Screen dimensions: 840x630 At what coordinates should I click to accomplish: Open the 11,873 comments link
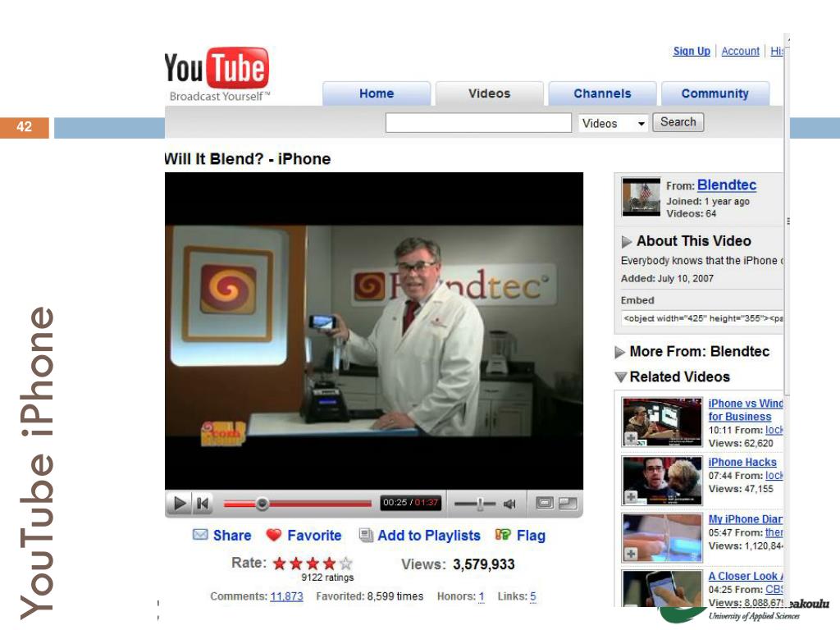(x=286, y=596)
